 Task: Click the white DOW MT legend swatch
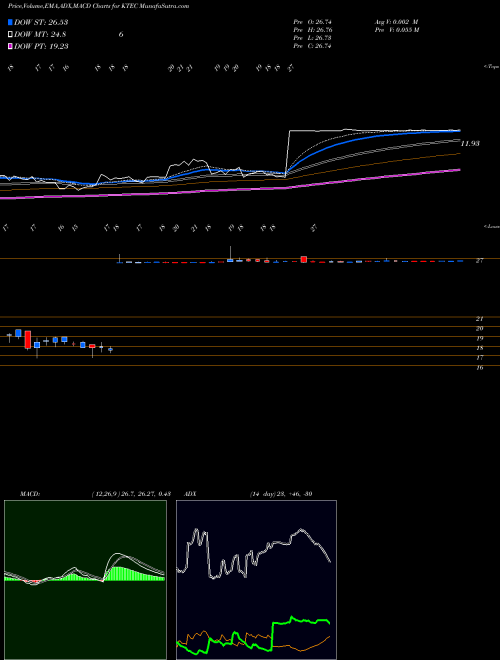point(11,35)
